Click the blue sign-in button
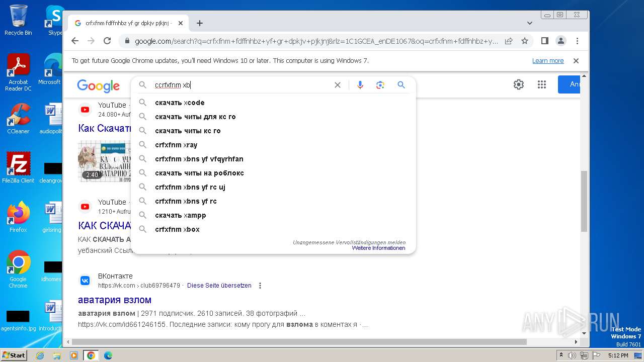 [569, 84]
